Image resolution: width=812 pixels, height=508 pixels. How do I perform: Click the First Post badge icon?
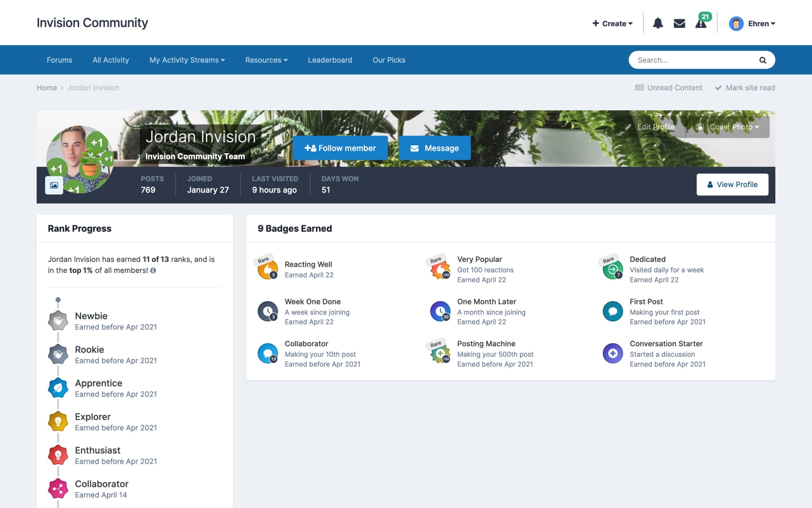click(x=613, y=311)
